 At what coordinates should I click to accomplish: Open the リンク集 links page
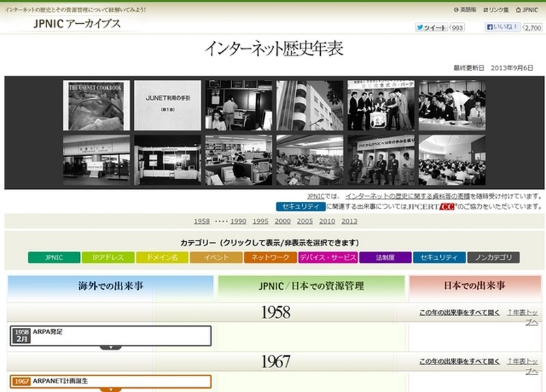tap(495, 10)
